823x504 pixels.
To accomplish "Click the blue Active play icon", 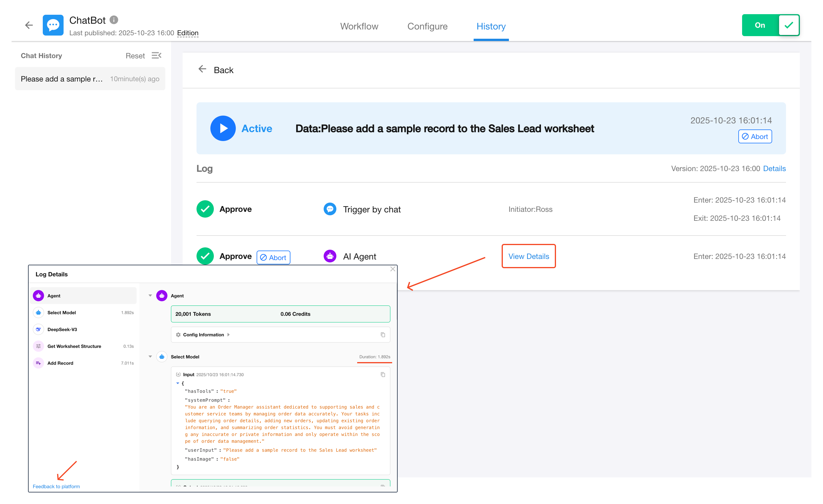I will (223, 128).
